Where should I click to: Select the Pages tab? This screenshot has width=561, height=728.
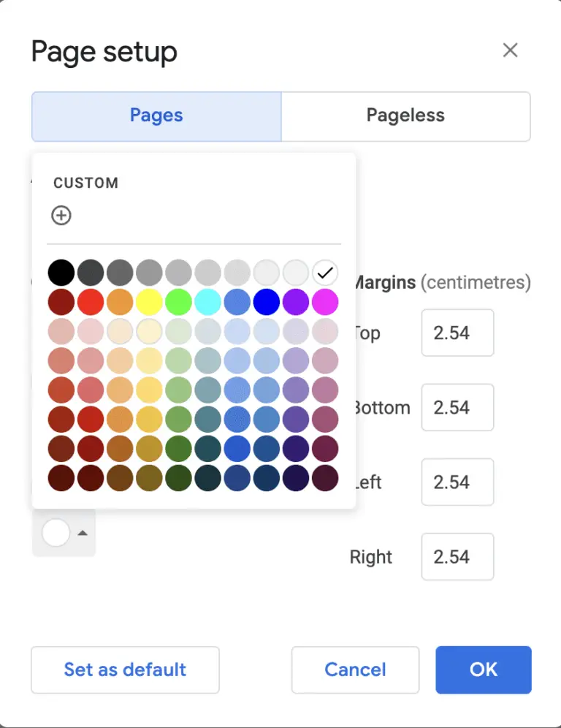click(156, 116)
